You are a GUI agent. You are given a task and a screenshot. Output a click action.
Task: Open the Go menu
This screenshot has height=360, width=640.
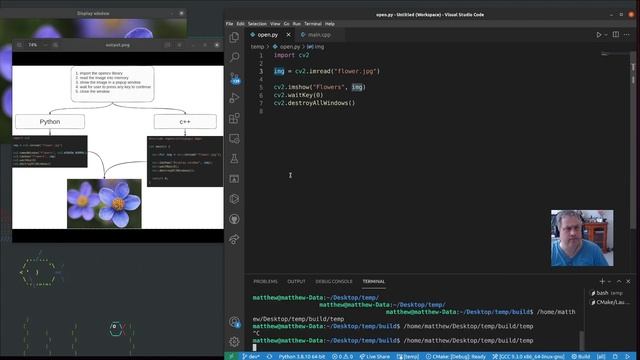click(x=287, y=24)
